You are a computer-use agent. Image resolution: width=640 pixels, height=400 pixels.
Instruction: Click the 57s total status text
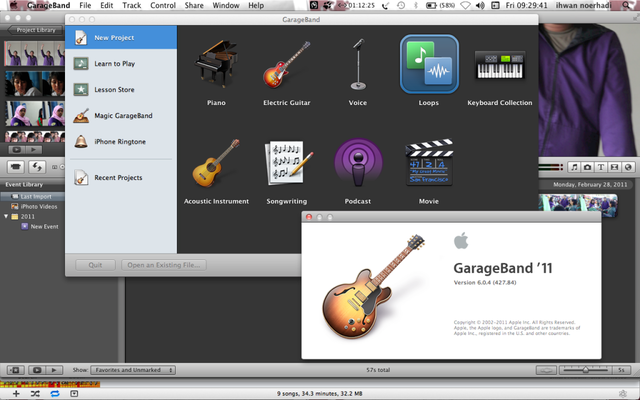[378, 370]
